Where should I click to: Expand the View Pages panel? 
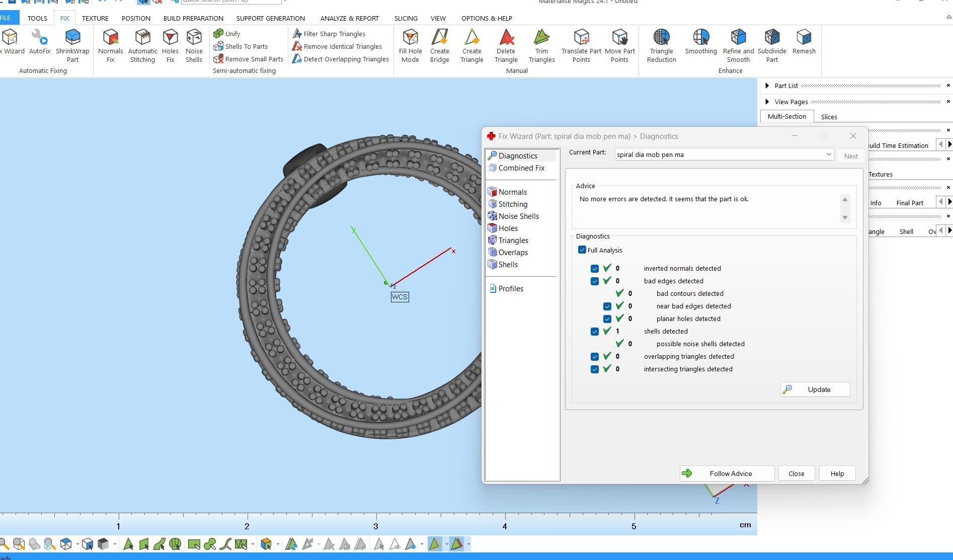click(767, 102)
